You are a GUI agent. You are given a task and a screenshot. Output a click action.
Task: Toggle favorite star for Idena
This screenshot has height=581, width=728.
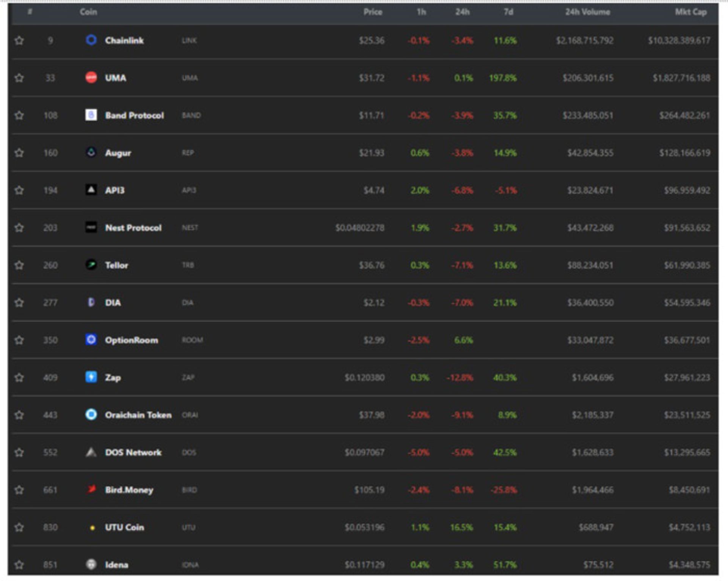tap(19, 565)
